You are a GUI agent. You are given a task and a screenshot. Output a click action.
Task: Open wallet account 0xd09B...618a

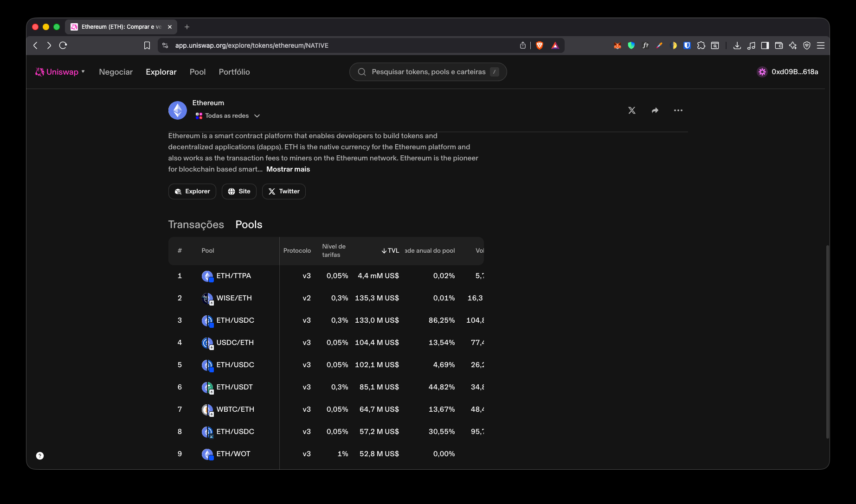(788, 72)
